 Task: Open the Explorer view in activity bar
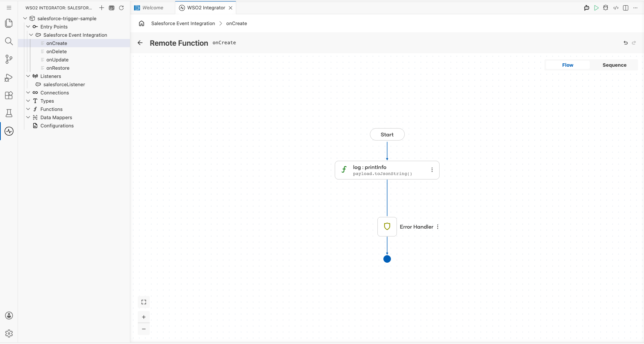point(9,23)
